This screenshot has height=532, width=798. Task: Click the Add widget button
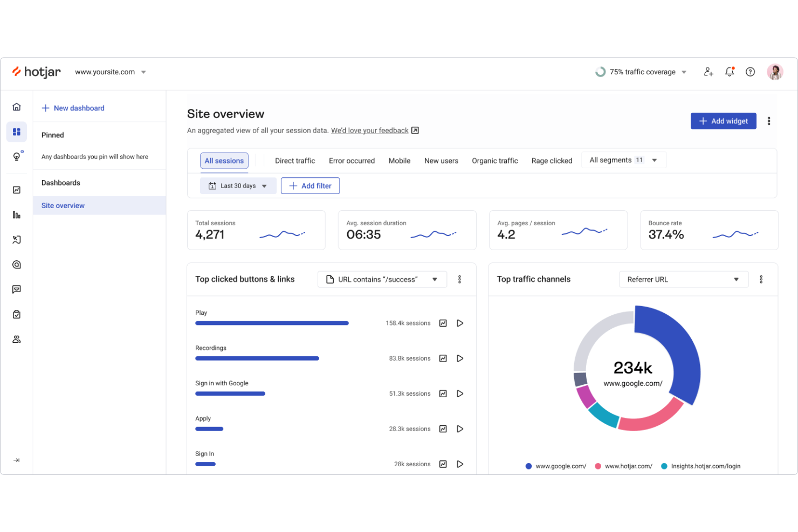pyautogui.click(x=723, y=121)
